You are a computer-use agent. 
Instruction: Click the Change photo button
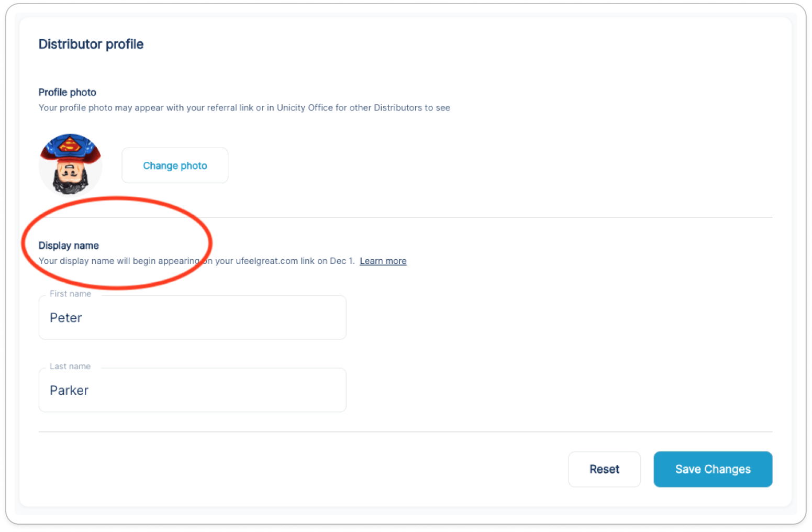click(175, 165)
